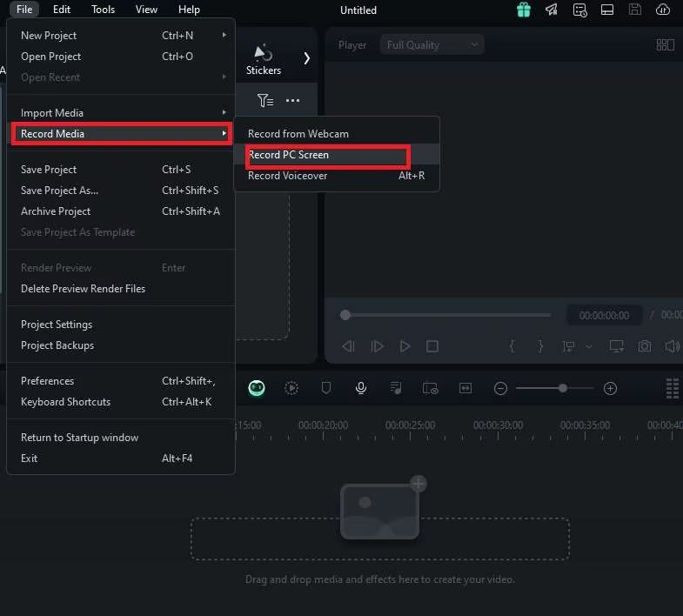Screen dimensions: 683x616
Task: Click the 00:00:20:00 timeline ruler mark
Action: 323,425
